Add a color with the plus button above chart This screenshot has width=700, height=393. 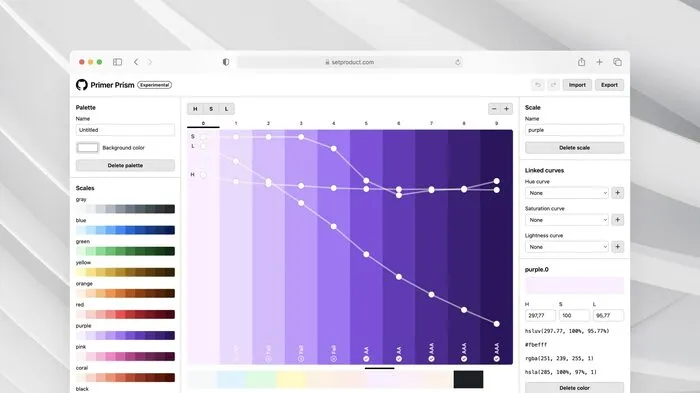[x=507, y=109]
